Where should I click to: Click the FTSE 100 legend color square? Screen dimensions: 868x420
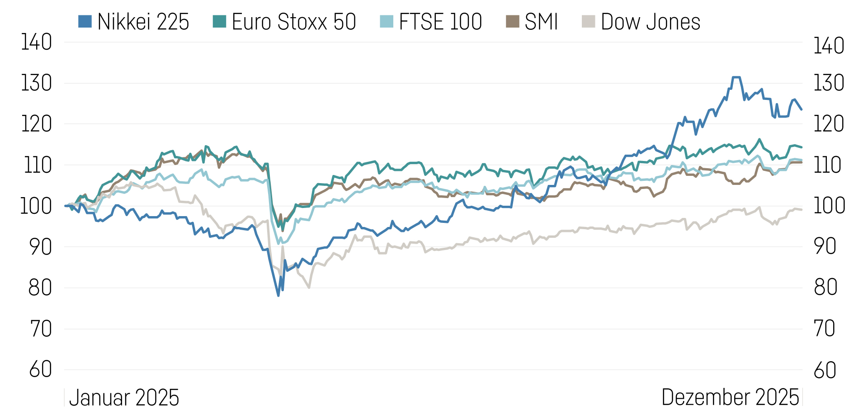(x=387, y=22)
